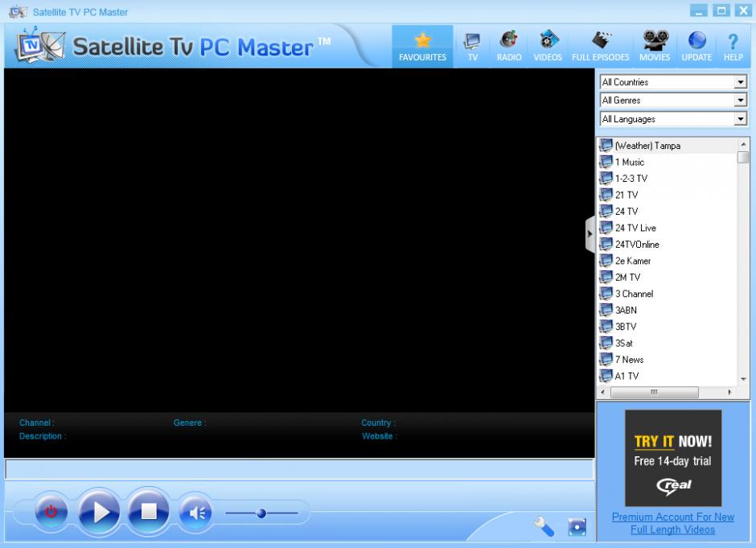Image resolution: width=756 pixels, height=548 pixels.
Task: Select the 21 TV channel
Action: [668, 195]
